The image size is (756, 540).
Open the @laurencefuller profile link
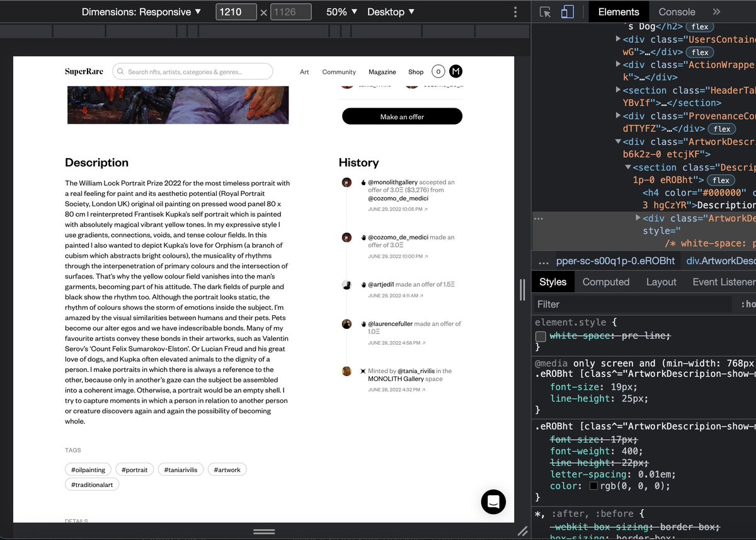point(391,324)
